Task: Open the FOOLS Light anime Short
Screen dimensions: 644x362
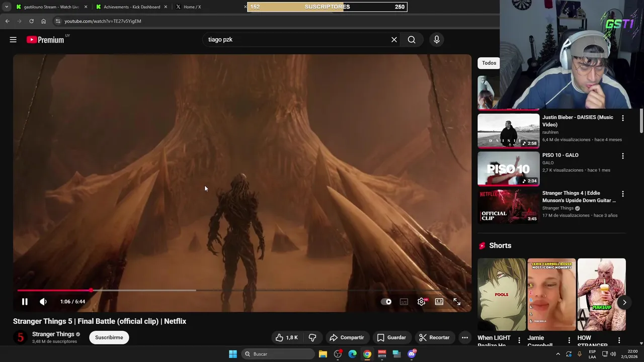Action: 502,295
